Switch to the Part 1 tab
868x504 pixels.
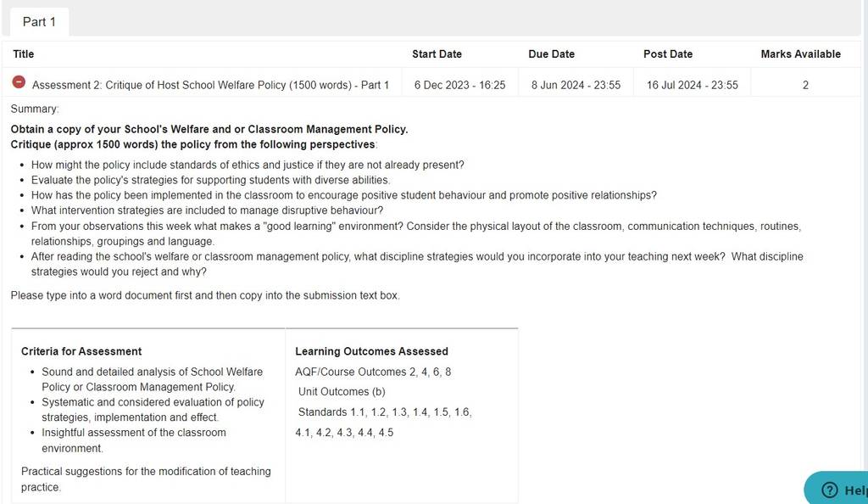(39, 22)
